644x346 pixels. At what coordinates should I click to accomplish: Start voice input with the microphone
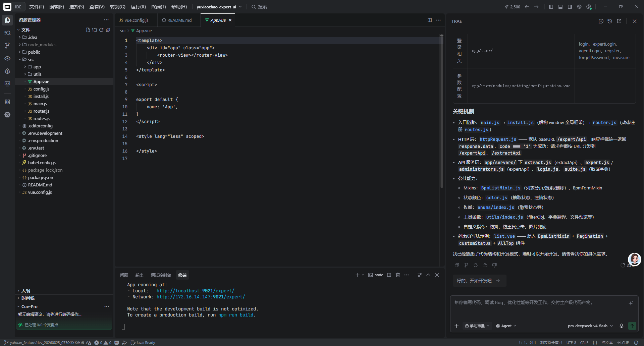(622, 326)
